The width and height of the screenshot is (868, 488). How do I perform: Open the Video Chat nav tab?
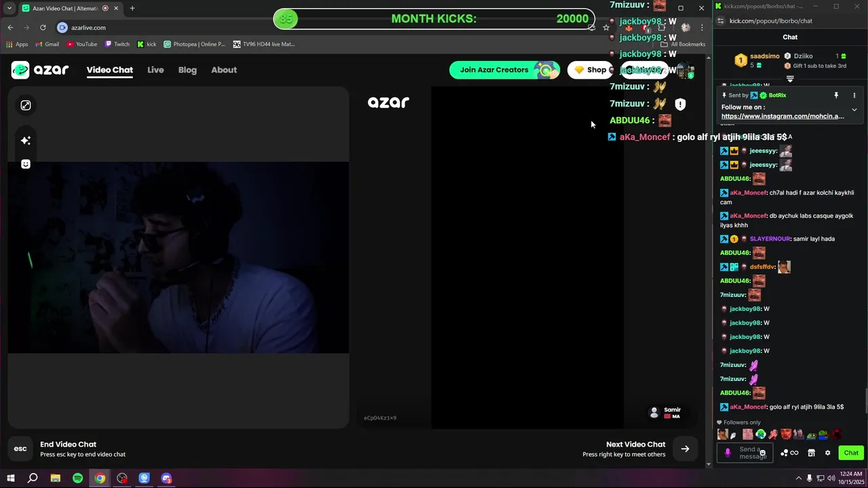pyautogui.click(x=110, y=70)
